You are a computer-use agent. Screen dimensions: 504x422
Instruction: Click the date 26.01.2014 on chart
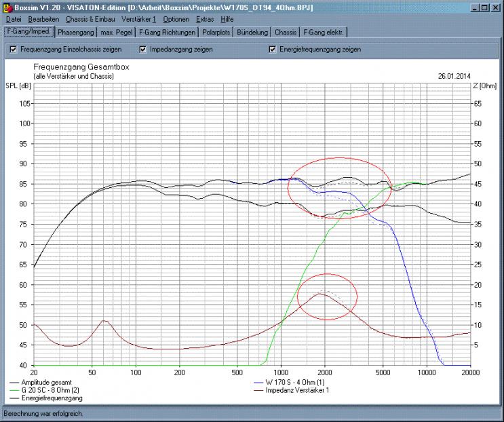click(454, 76)
